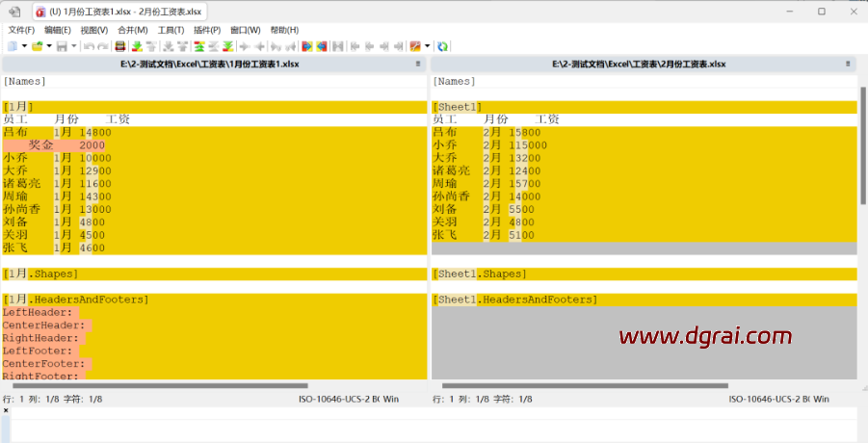Click the Open folder toolbar icon

(37, 46)
